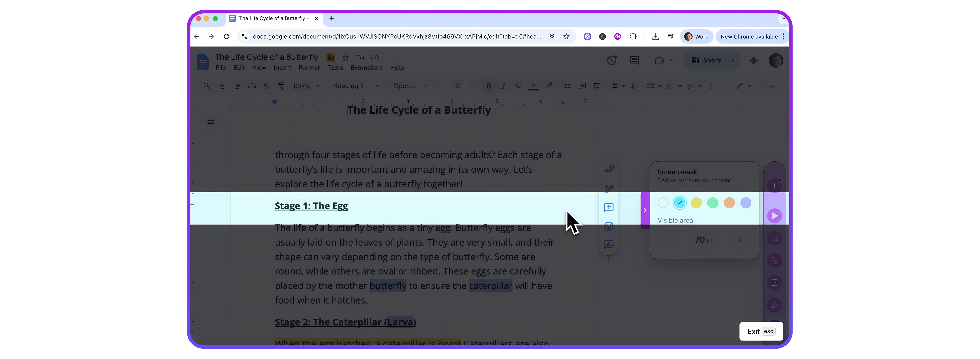Click the Meet video call icon

point(660,60)
